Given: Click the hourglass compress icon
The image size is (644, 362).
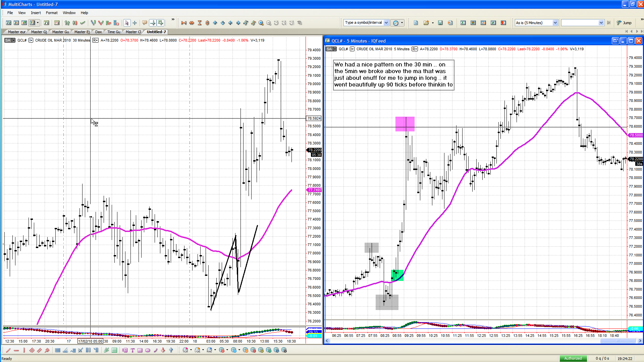Looking at the screenshot, I should 200,23.
